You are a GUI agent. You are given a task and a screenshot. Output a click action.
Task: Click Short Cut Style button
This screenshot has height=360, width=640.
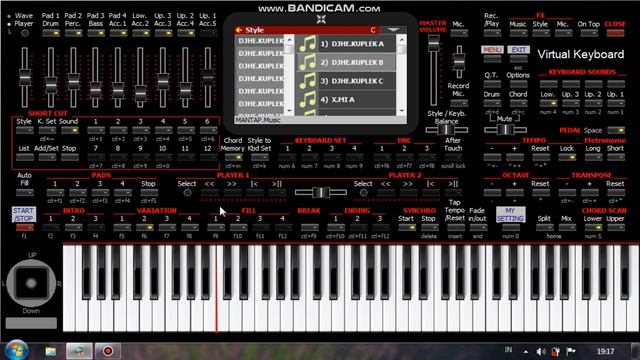pyautogui.click(x=24, y=130)
